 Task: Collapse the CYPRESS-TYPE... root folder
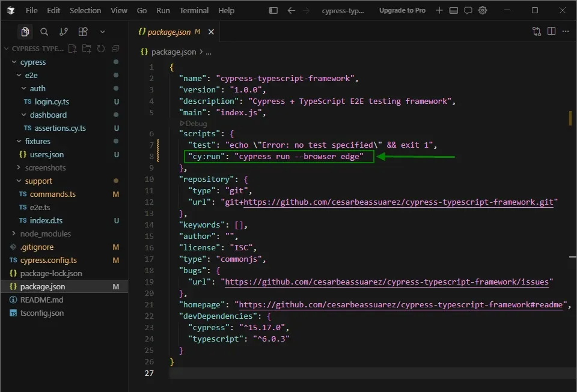pos(34,49)
